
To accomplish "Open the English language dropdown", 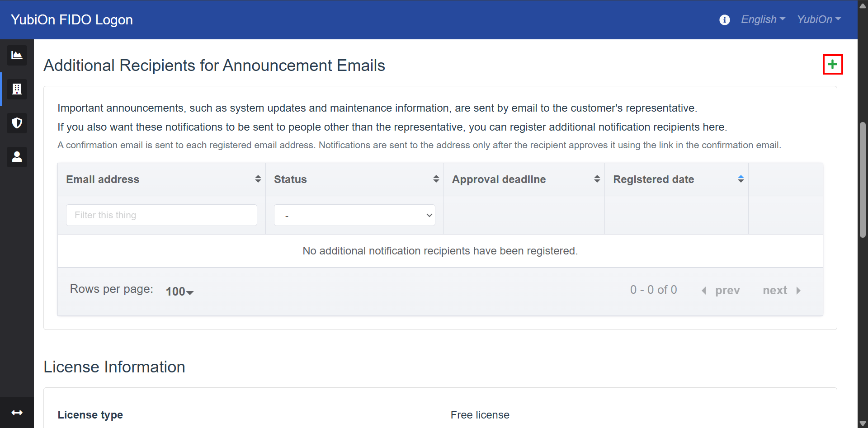I will (763, 19).
